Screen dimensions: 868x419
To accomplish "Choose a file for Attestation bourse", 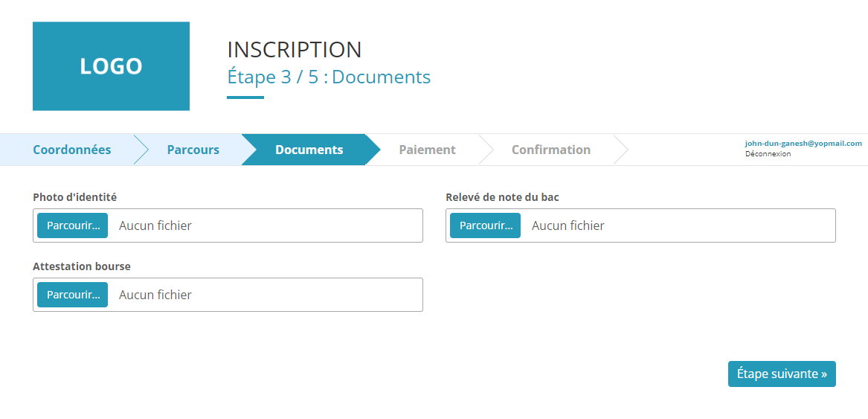I will (x=72, y=295).
